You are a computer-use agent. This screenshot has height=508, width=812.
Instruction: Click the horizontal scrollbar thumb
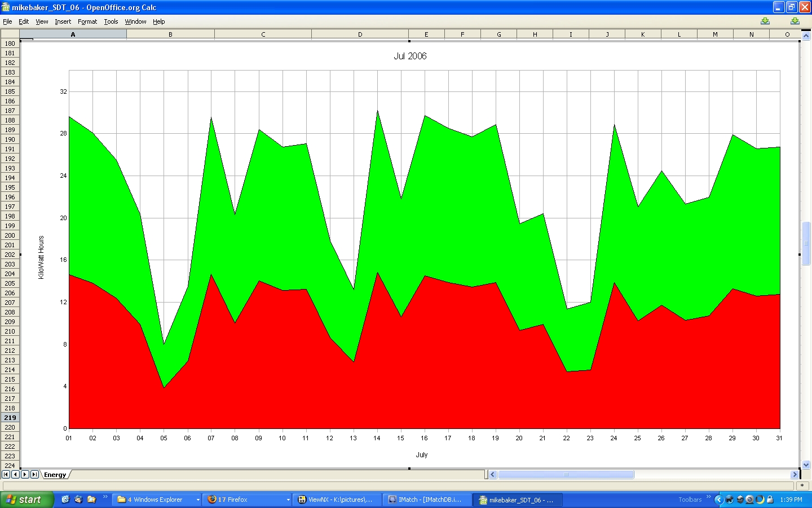coord(566,475)
